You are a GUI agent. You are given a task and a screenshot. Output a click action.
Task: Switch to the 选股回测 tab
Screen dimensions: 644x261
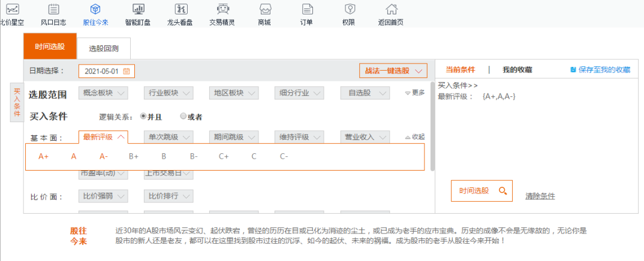click(x=104, y=48)
